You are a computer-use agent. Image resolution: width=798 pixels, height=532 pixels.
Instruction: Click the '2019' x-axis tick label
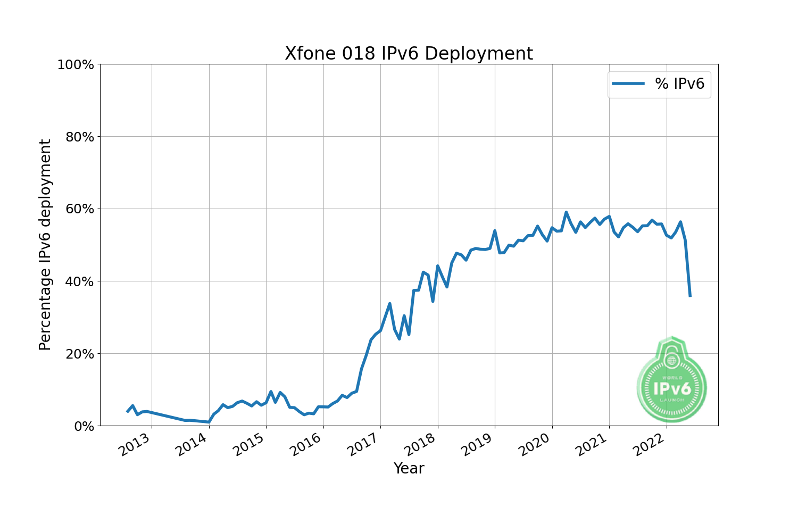coord(478,445)
